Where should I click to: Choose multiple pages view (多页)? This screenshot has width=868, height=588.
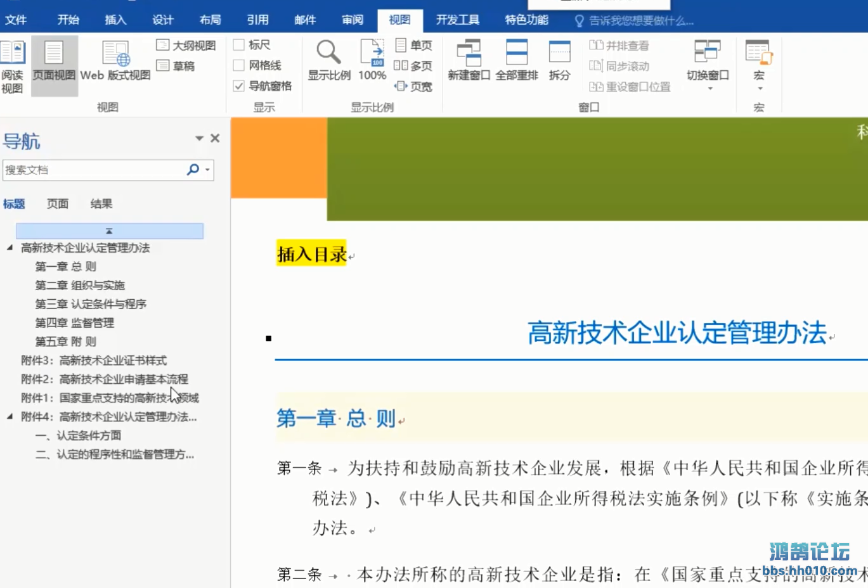(x=413, y=66)
